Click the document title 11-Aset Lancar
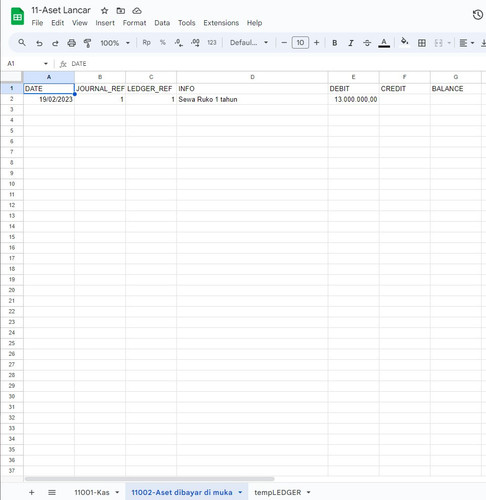The height and width of the screenshot is (500, 486). [61, 10]
